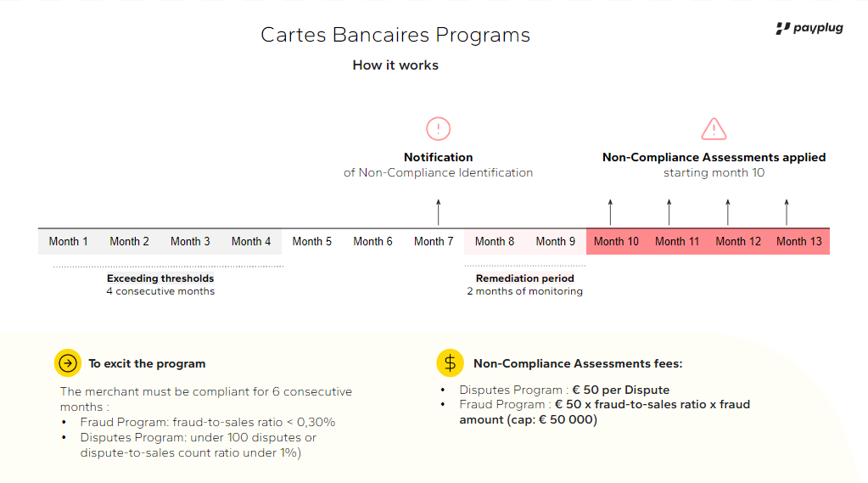Click the yellow arrow exit program icon
The height and width of the screenshot is (483, 868).
coord(68,362)
